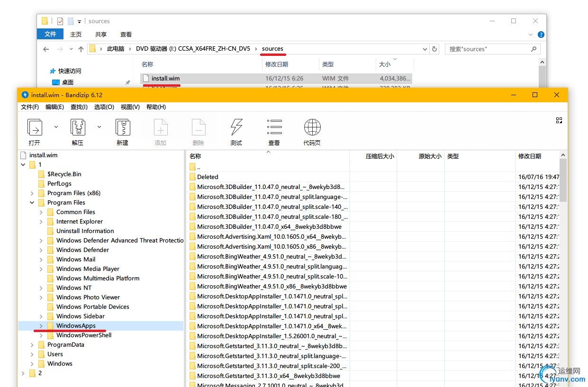The image size is (588, 387).
Task: Sort by the 原始大小 column header
Action: point(420,156)
